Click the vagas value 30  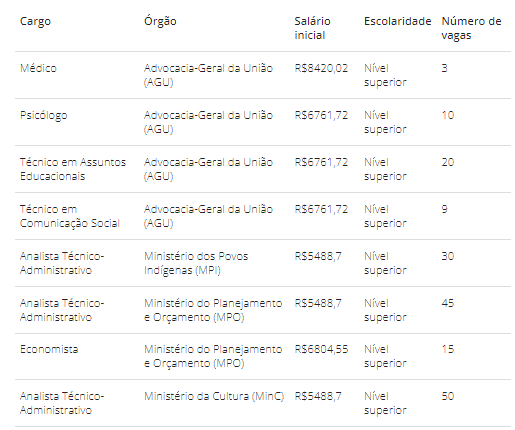(448, 256)
